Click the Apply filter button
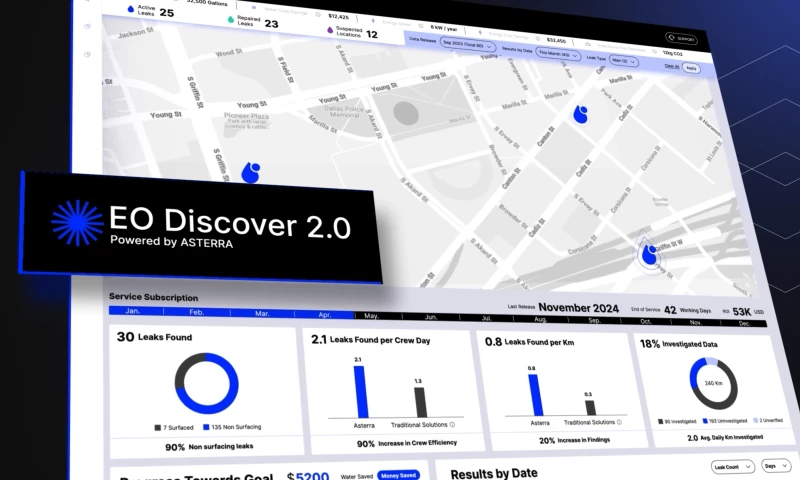This screenshot has height=480, width=800. coord(691,68)
